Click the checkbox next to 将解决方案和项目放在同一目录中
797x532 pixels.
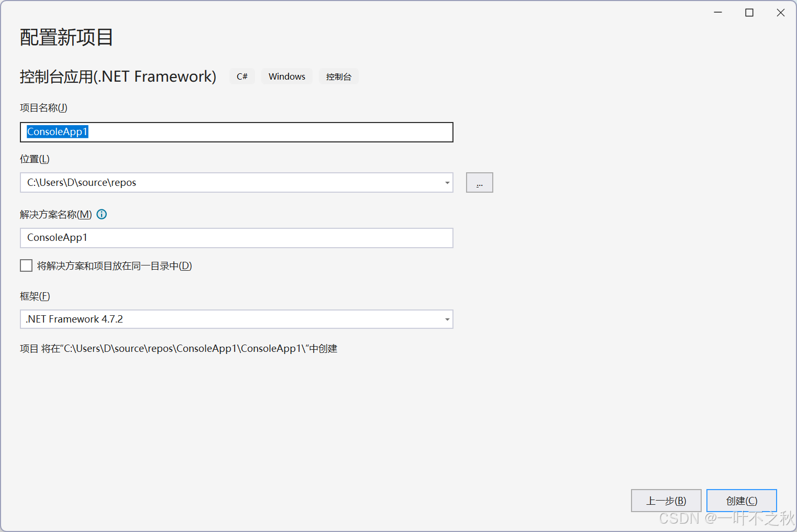pyautogui.click(x=26, y=265)
